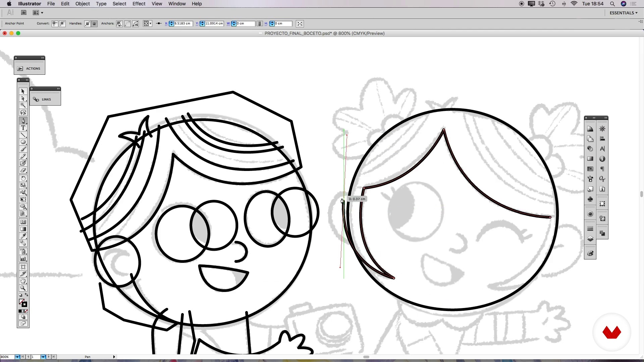Select the Symbol Sprayer tool

click(x=23, y=251)
